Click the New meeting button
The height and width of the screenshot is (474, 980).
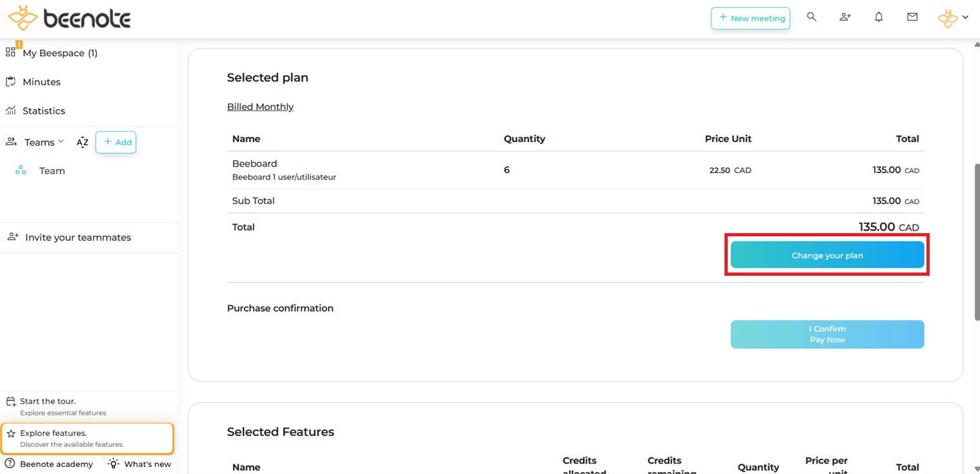point(750,18)
